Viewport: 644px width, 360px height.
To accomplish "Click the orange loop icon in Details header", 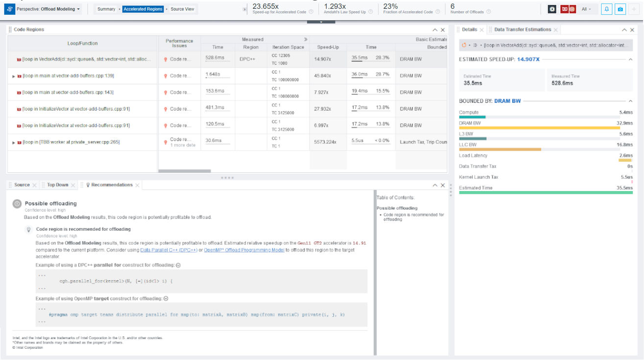I will click(x=464, y=45).
